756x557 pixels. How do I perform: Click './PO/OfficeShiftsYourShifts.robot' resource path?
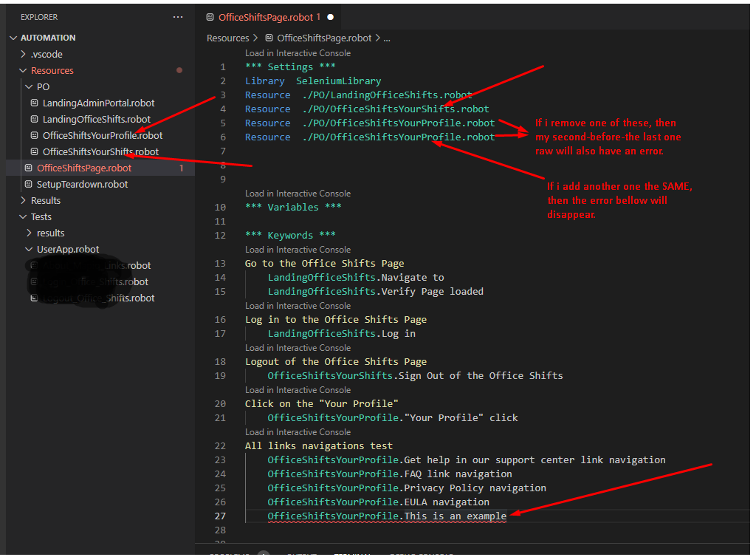(x=396, y=109)
